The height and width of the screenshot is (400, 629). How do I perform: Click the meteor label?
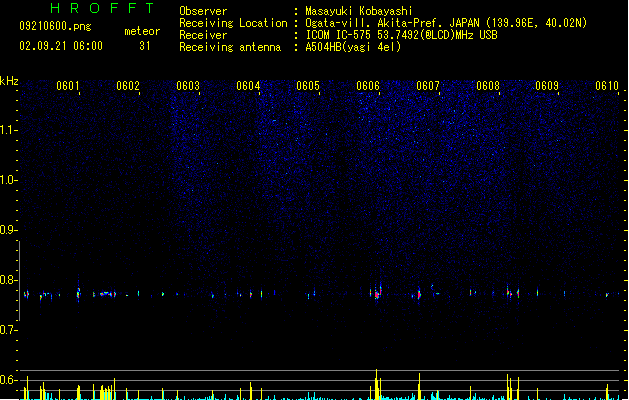point(142,31)
